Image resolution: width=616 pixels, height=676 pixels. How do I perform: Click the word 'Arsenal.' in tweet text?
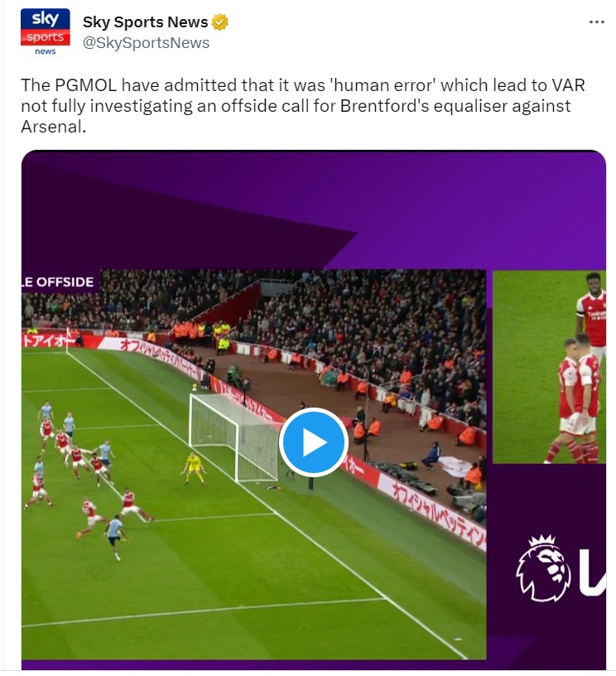click(54, 126)
